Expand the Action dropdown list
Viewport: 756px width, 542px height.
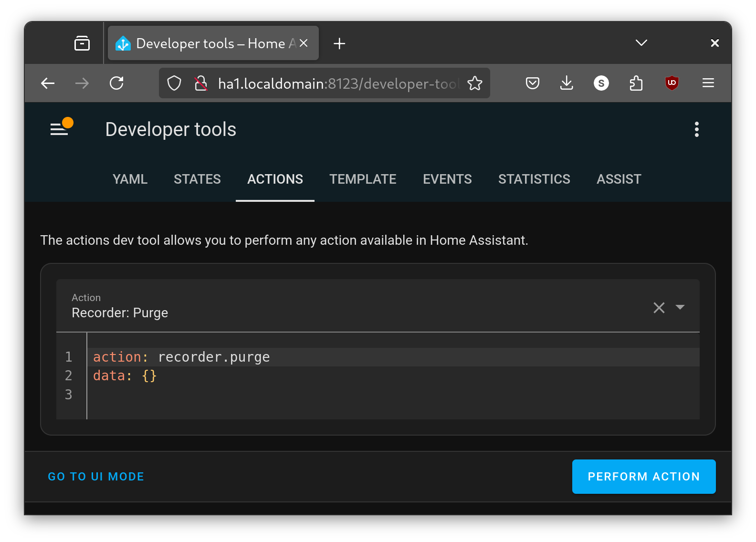pos(680,307)
